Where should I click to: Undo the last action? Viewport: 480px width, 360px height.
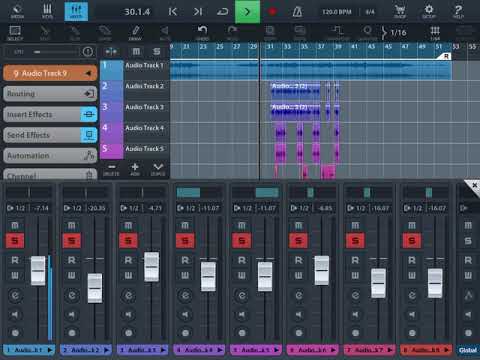pyautogui.click(x=202, y=33)
